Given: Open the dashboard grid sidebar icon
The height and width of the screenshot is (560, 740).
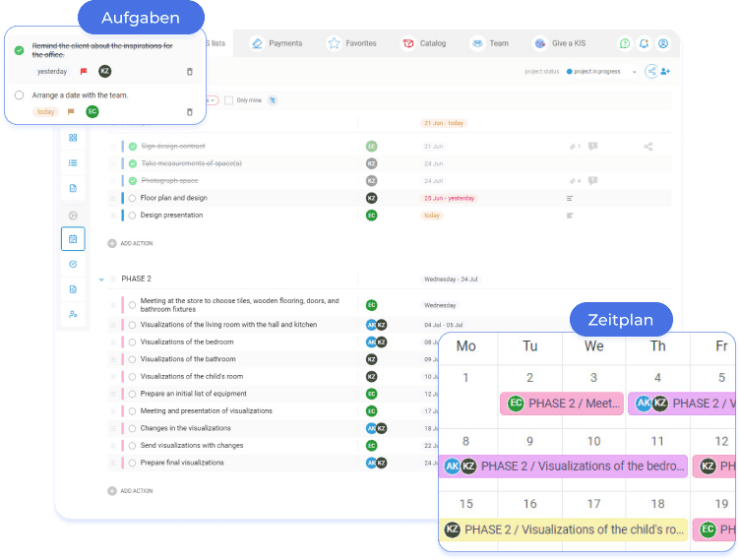Looking at the screenshot, I should (73, 138).
